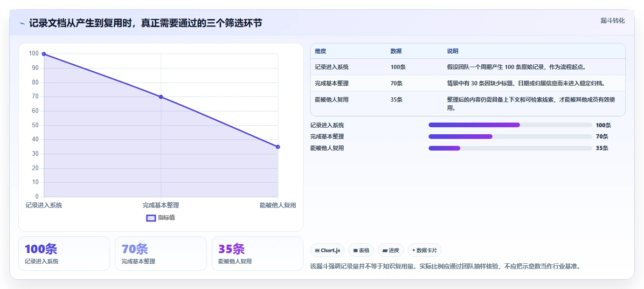Click the 进度 chip
644x289 pixels.
(x=391, y=250)
